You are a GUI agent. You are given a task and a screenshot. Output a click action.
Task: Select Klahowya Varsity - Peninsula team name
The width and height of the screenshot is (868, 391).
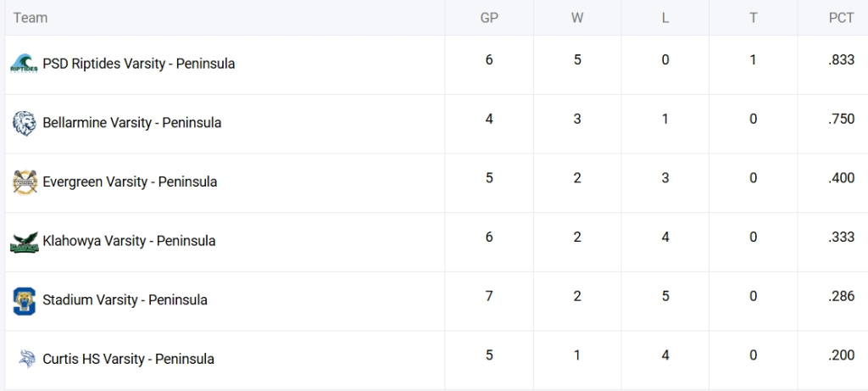129,241
